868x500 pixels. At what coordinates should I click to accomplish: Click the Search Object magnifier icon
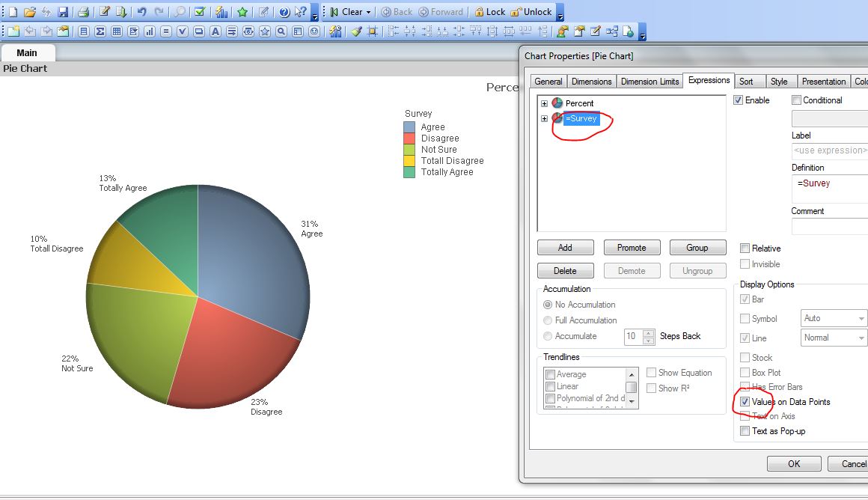[281, 31]
